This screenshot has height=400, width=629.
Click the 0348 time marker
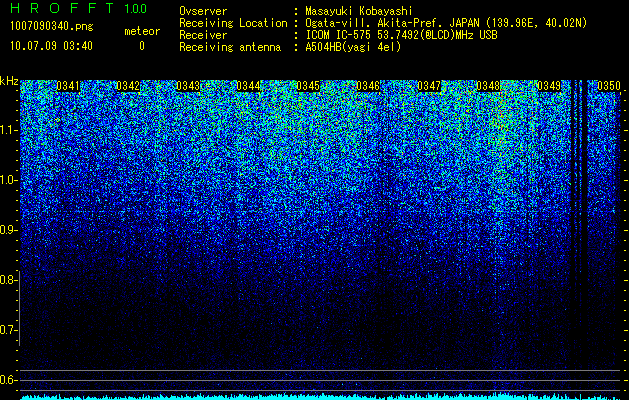[489, 86]
